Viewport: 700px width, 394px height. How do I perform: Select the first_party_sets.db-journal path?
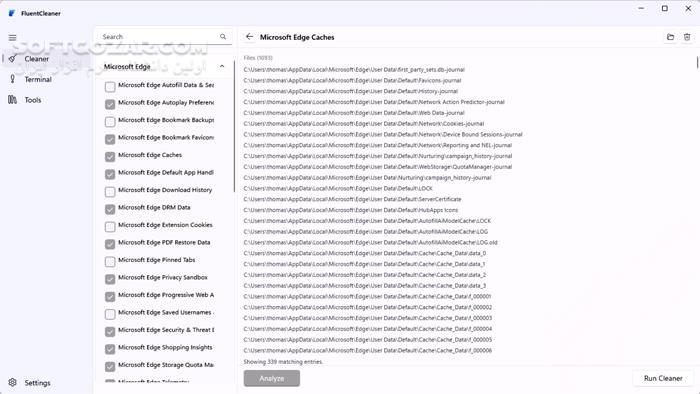pyautogui.click(x=354, y=70)
